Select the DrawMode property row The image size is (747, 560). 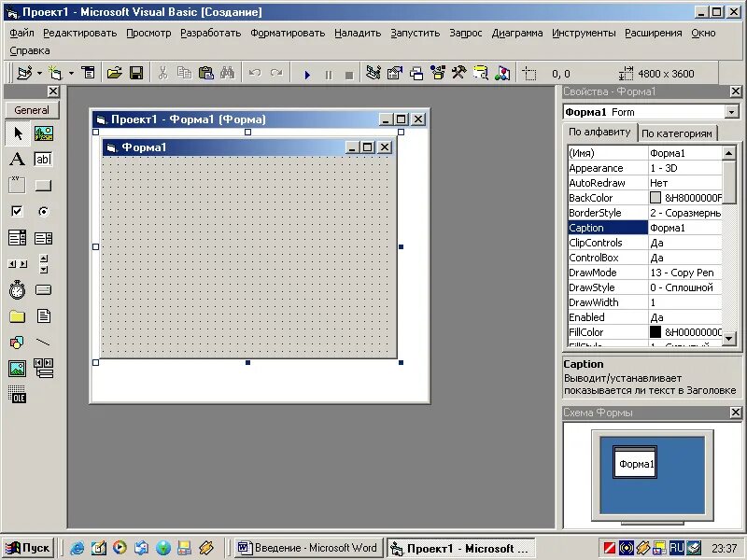pyautogui.click(x=645, y=273)
